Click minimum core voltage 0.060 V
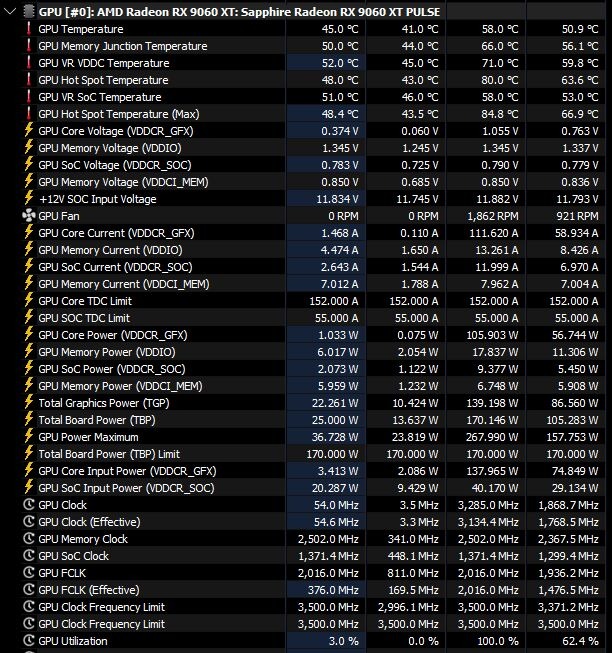Screen dimensions: 612x653 click(x=420, y=131)
